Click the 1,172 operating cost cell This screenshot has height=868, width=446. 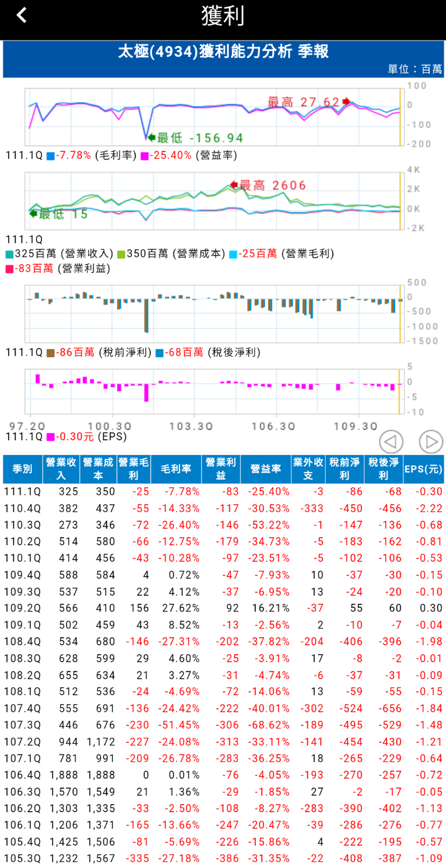tap(101, 742)
